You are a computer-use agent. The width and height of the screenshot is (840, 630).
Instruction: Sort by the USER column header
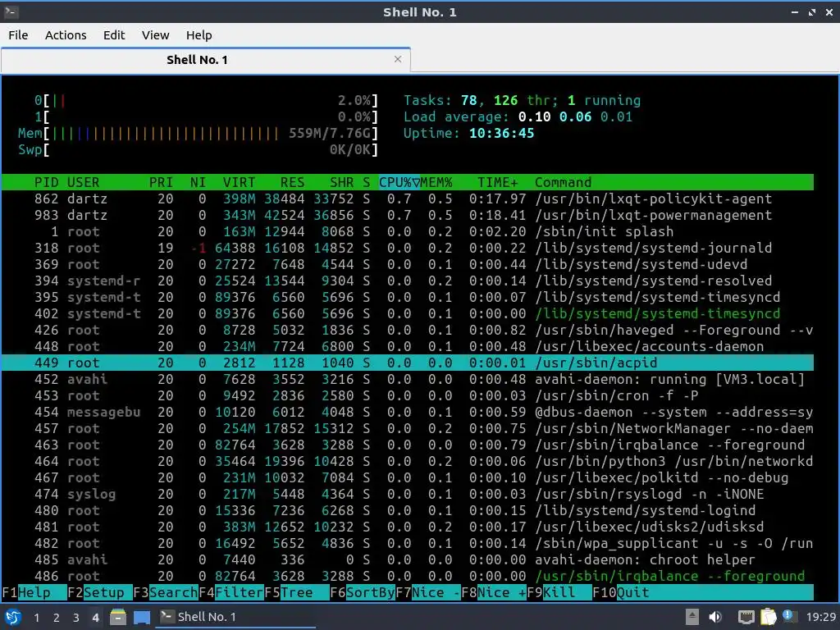click(83, 182)
